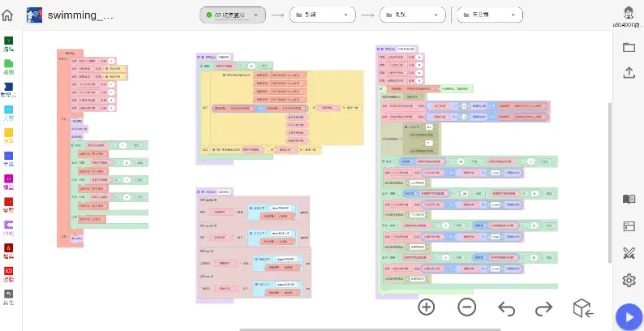Open the settings gear icon
This screenshot has height=331, width=644.
629,281
